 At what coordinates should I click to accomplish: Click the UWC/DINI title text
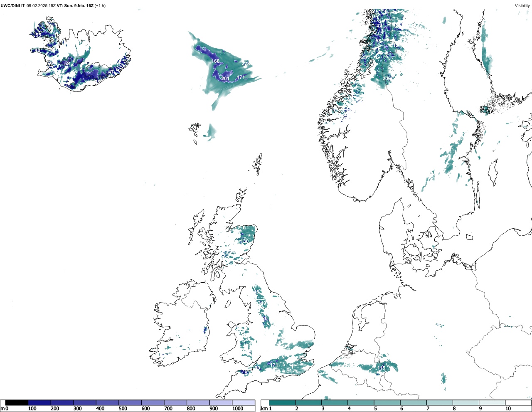tap(10, 5)
